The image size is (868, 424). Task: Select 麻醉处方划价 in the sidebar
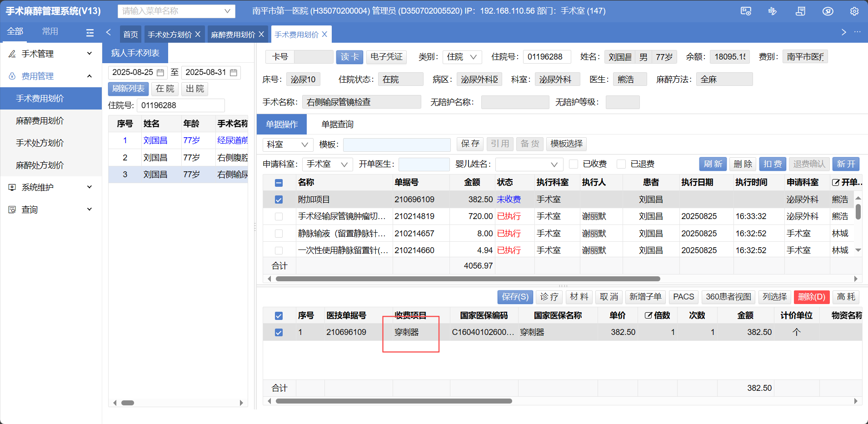(40, 165)
